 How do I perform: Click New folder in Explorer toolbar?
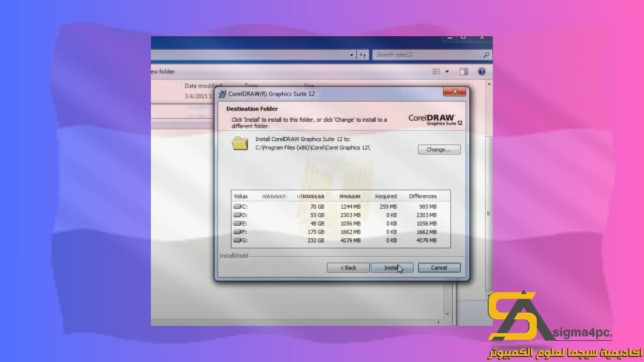(x=163, y=71)
